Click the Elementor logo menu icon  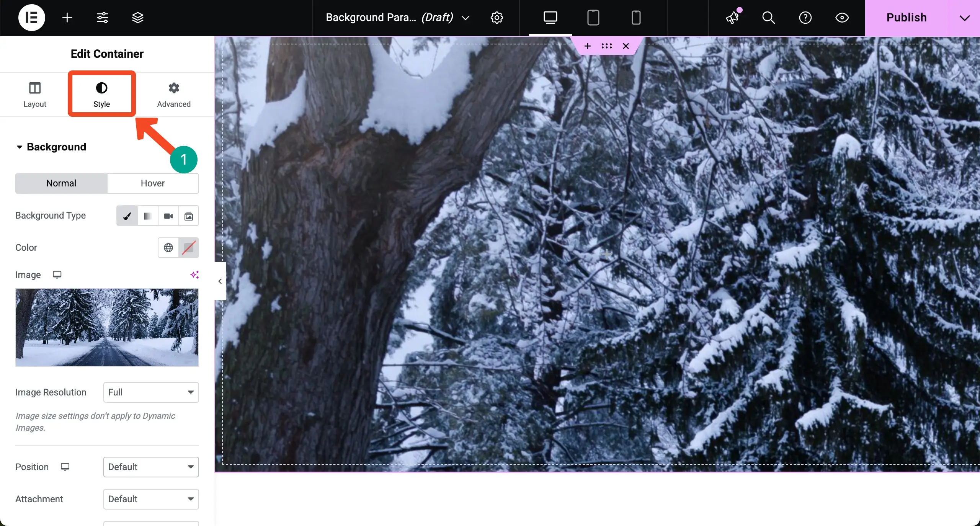click(32, 18)
